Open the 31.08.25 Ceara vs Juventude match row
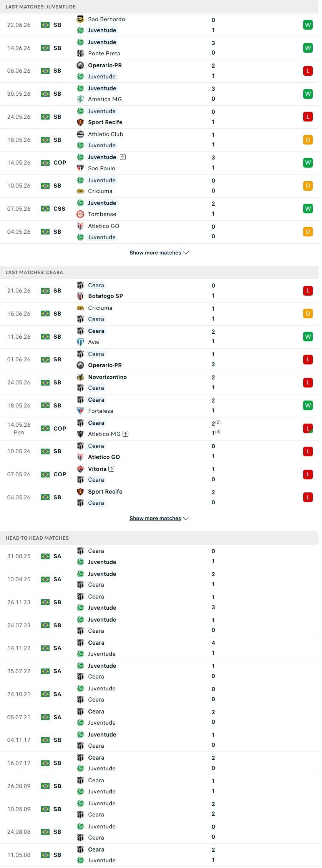This screenshot has height=868, width=322. click(x=159, y=556)
